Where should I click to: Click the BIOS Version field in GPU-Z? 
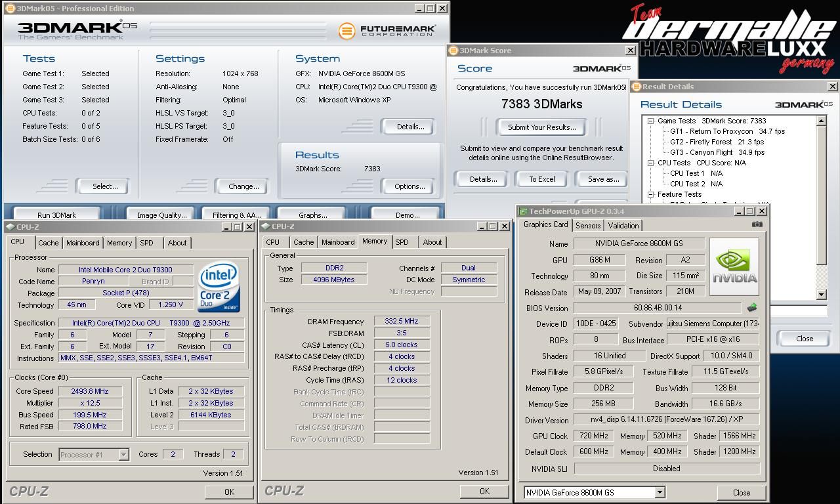pyautogui.click(x=658, y=308)
